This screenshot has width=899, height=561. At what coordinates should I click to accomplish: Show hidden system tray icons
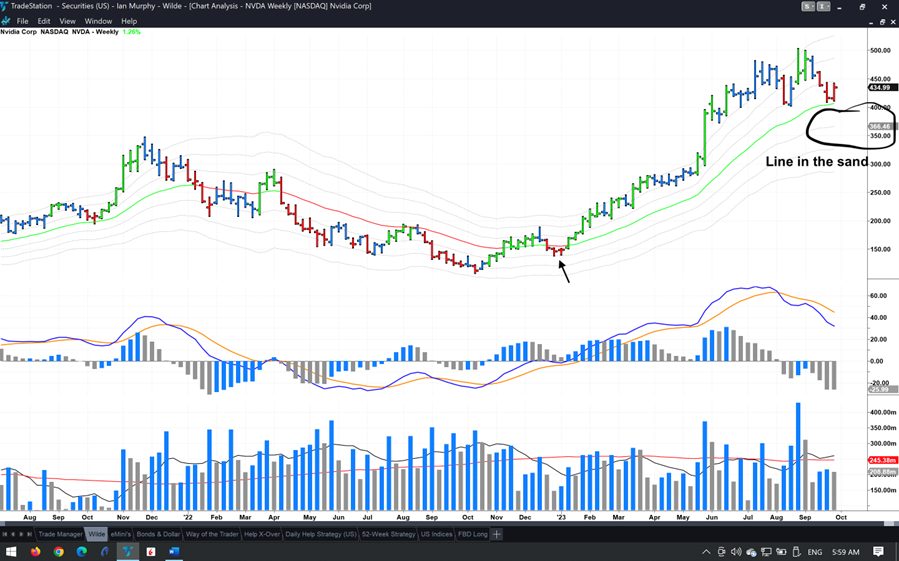[x=706, y=551]
